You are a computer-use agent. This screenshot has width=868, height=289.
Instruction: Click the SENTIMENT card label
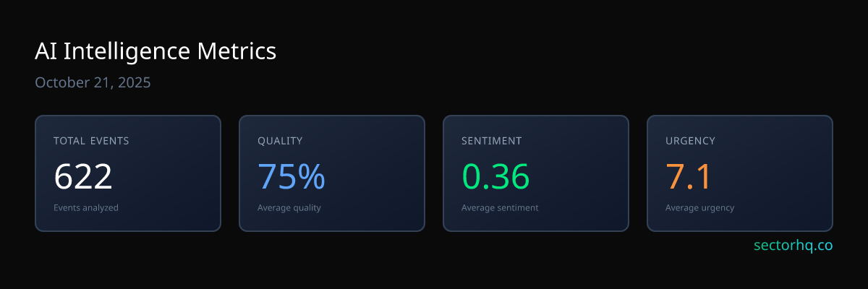coord(491,141)
